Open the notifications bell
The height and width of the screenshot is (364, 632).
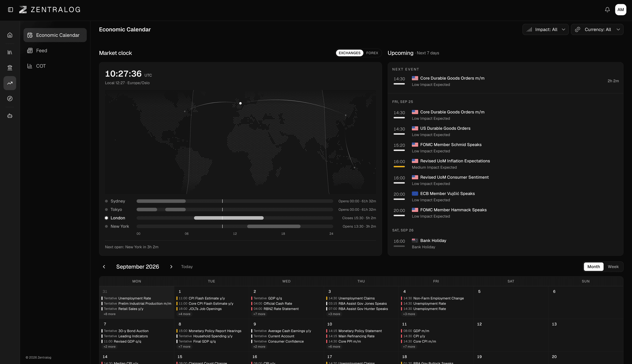tap(607, 10)
